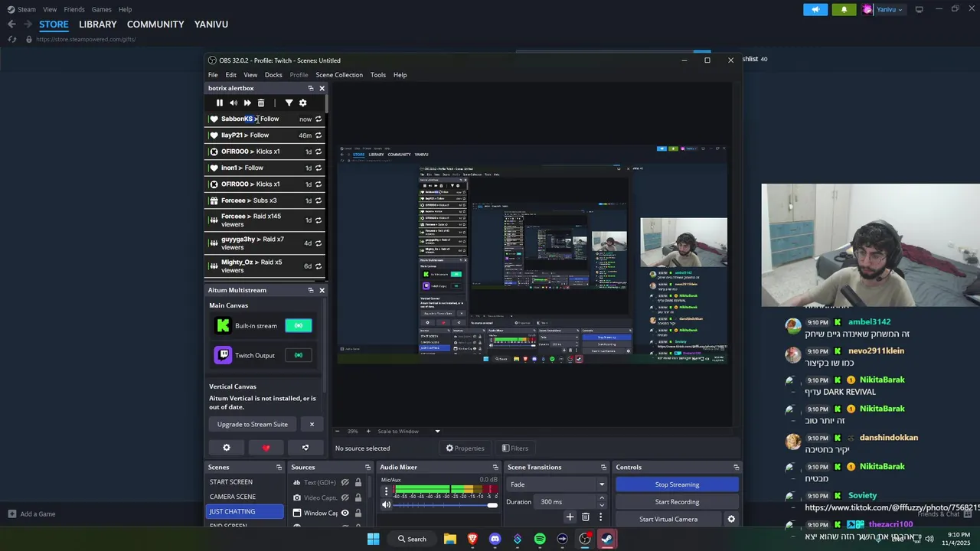This screenshot has height=551, width=980.
Task: Open Mic/Aux mixer options menu
Action: [386, 491]
